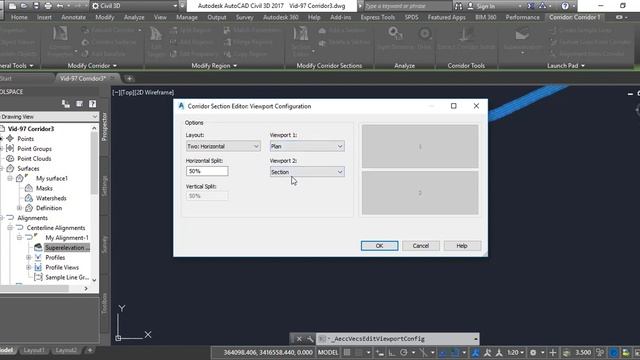The image size is (640, 360).
Task: Click the workspace switching gear in status bar
Action: pos(533,352)
